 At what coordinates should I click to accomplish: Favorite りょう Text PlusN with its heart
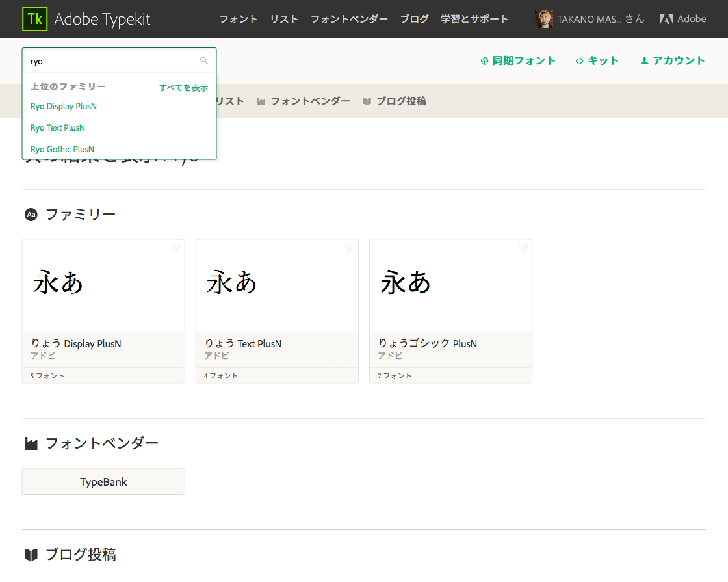pyautogui.click(x=350, y=248)
